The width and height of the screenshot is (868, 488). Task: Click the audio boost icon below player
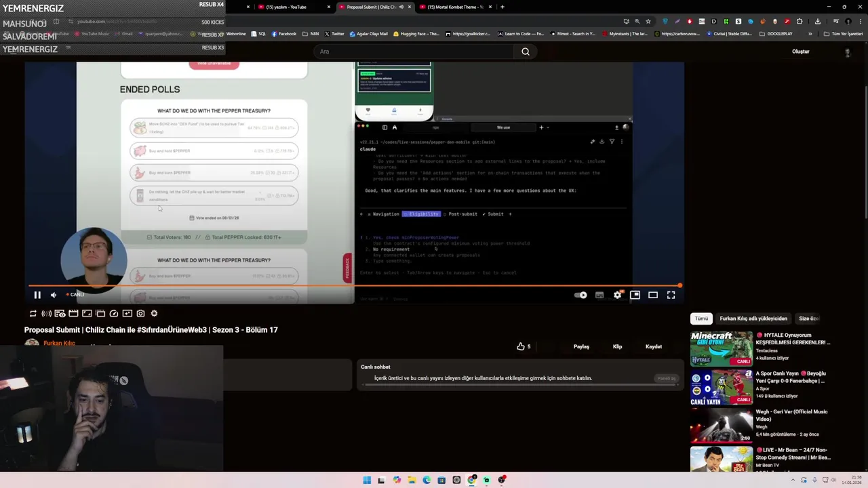pos(46,313)
